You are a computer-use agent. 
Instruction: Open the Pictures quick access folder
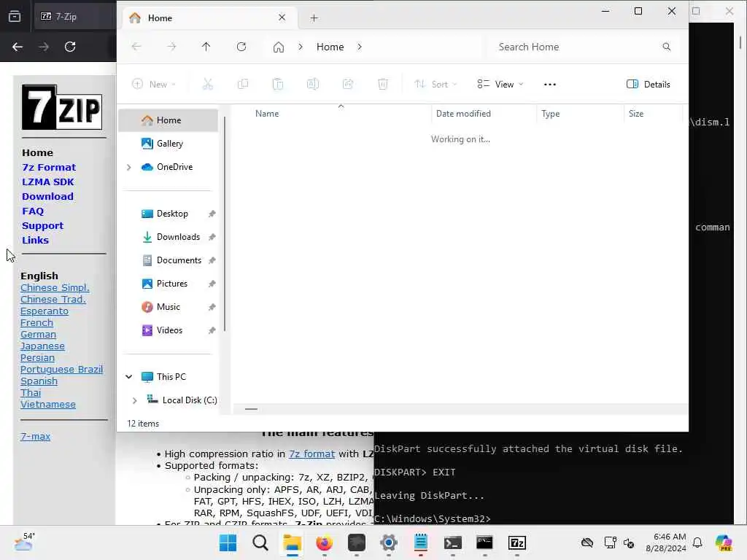tap(171, 284)
